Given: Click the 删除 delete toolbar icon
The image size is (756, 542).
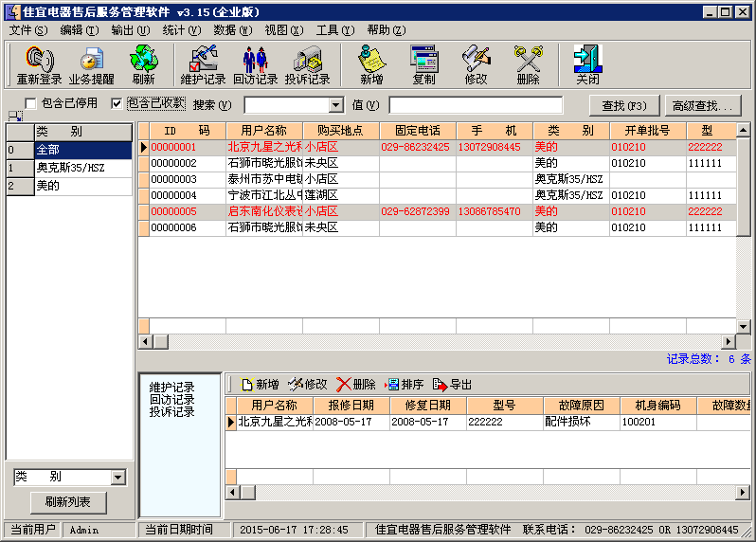Looking at the screenshot, I should (x=528, y=65).
